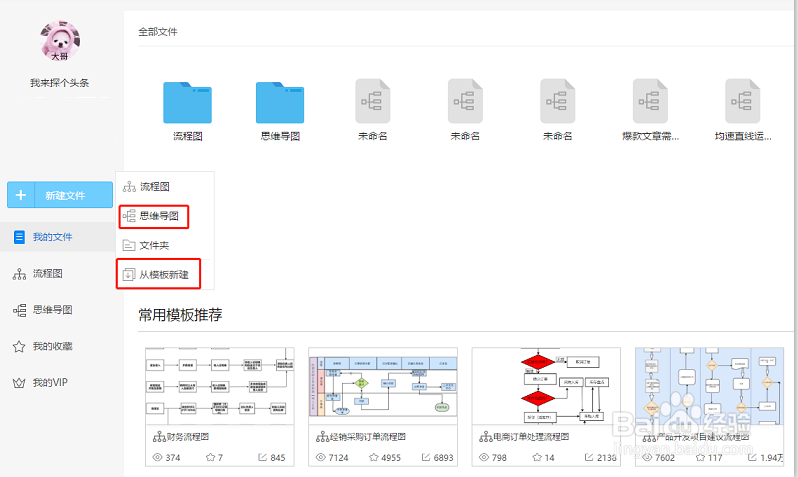
Task: Click the star icon on 财务流程图 card
Action: 210,457
